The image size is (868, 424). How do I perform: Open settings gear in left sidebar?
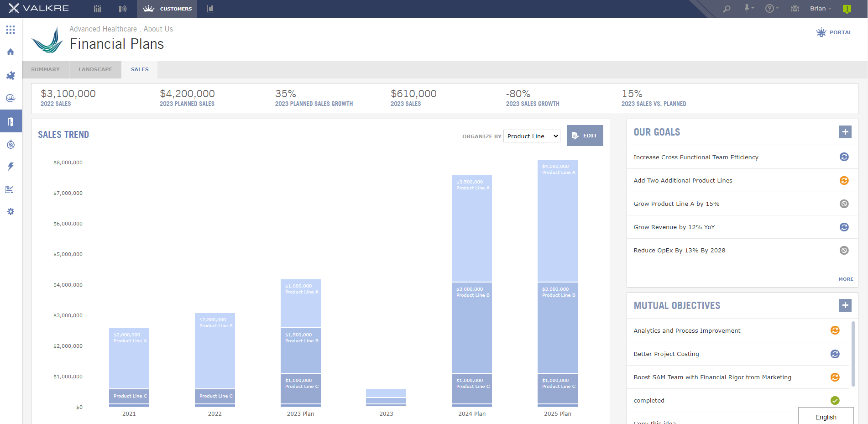tap(10, 212)
